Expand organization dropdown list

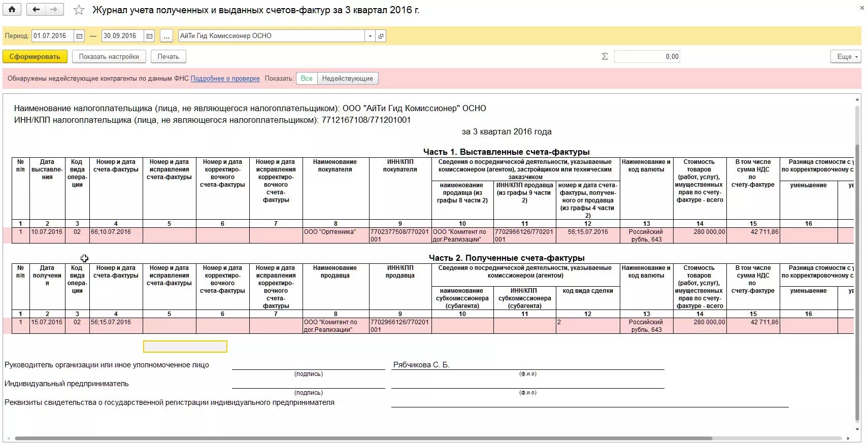(370, 36)
